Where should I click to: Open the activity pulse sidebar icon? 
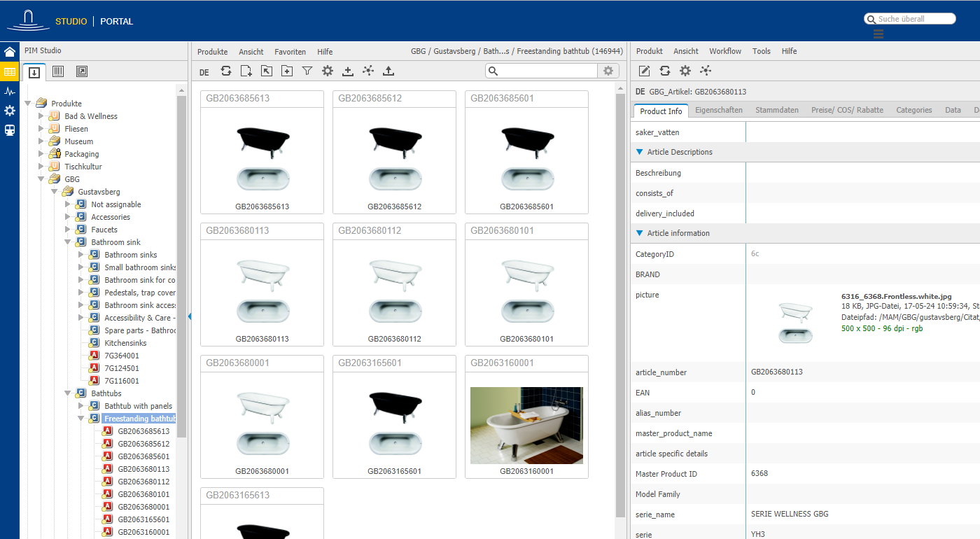[x=10, y=91]
